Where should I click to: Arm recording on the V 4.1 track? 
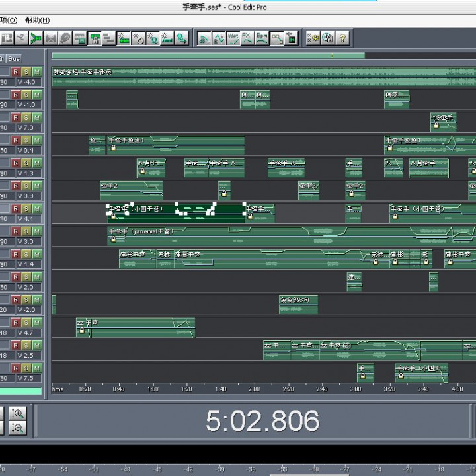click(x=15, y=208)
